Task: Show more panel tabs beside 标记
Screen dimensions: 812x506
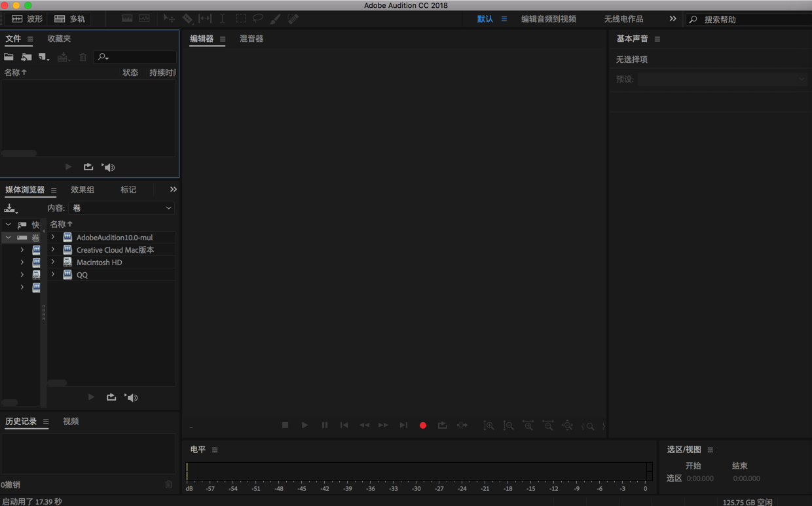Action: (174, 190)
